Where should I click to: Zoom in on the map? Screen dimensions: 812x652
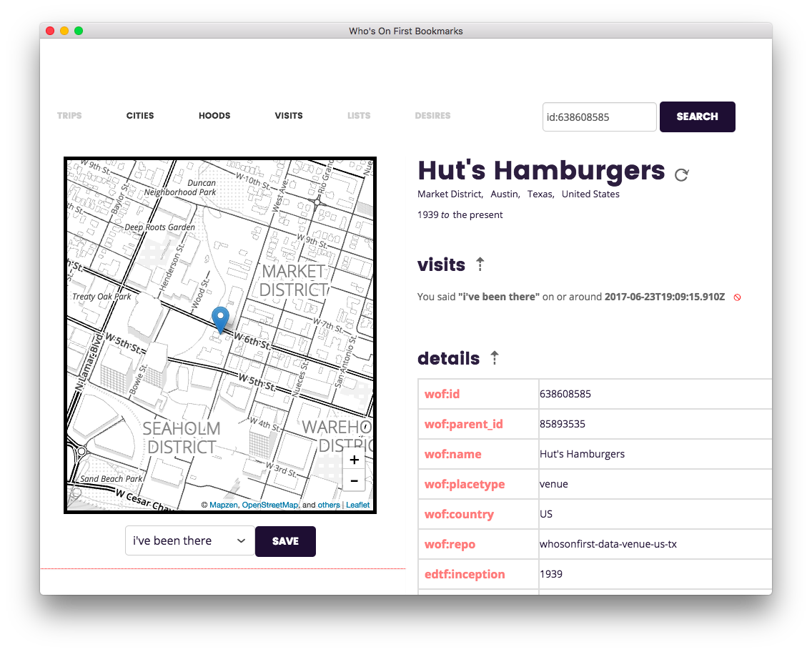click(x=354, y=460)
